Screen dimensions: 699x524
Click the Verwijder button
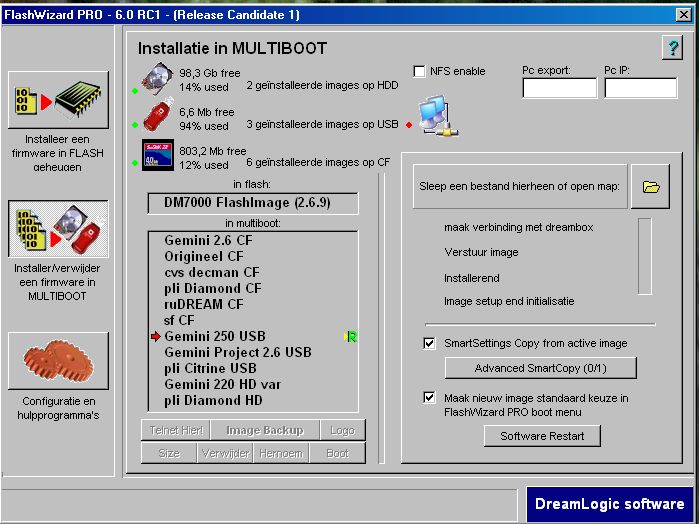[225, 453]
